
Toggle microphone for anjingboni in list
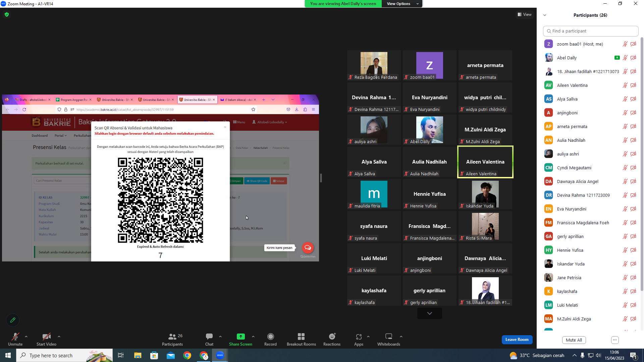[x=625, y=113]
